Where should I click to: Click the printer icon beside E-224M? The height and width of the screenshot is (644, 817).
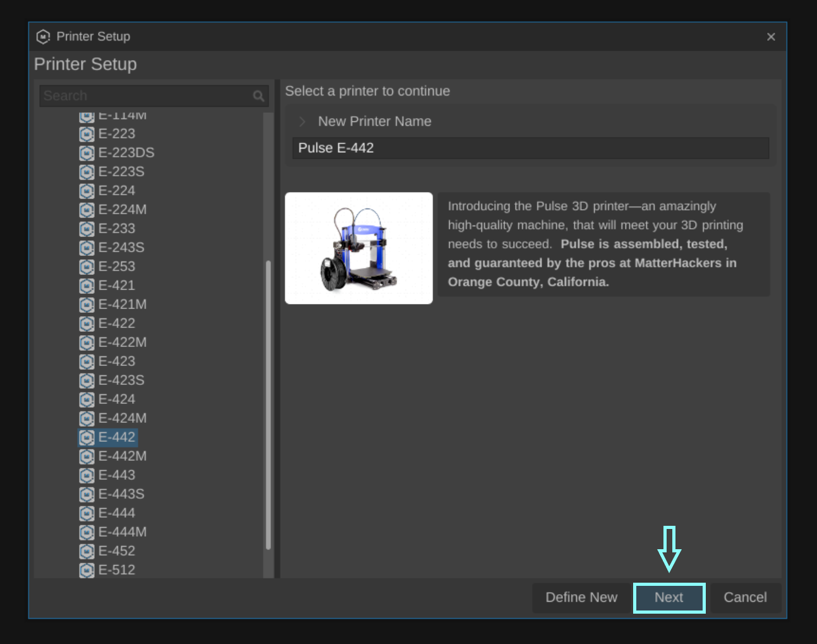[x=87, y=210]
